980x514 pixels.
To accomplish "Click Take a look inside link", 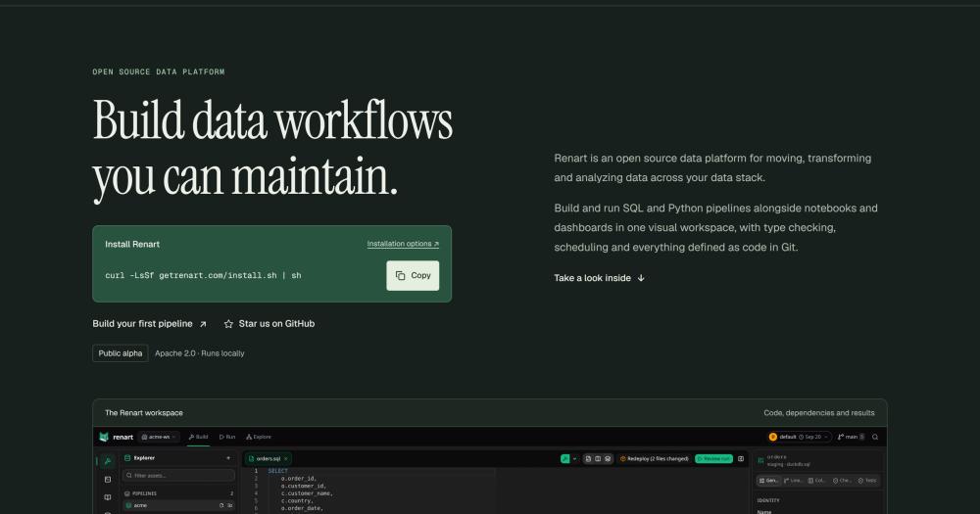I will tap(600, 278).
